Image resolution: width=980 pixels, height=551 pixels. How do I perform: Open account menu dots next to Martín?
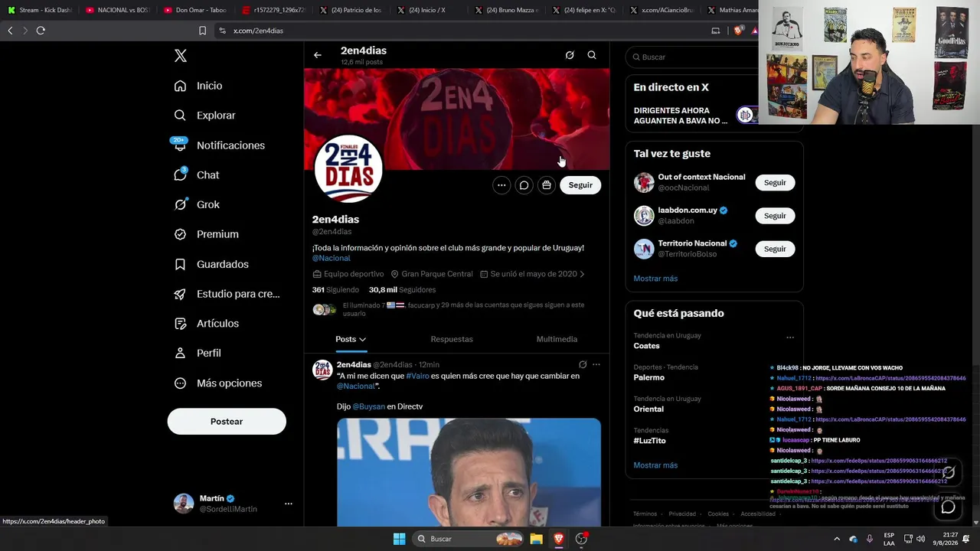tap(289, 504)
